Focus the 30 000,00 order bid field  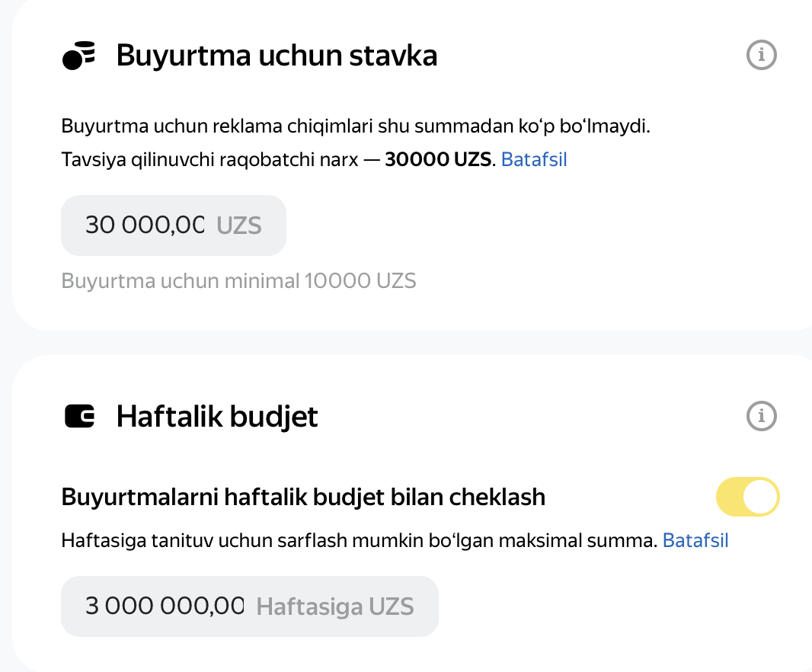tap(174, 226)
